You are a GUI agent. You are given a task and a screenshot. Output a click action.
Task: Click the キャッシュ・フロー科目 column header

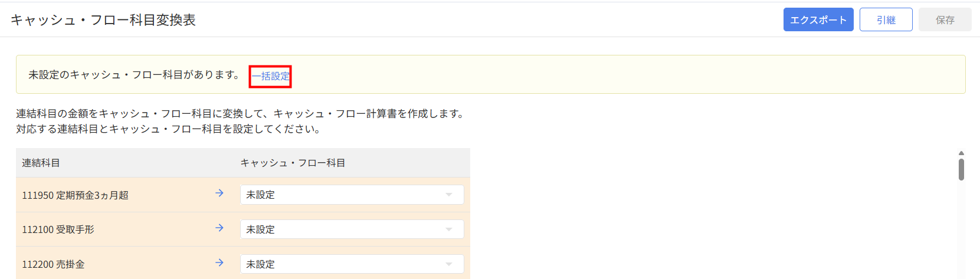[293, 163]
